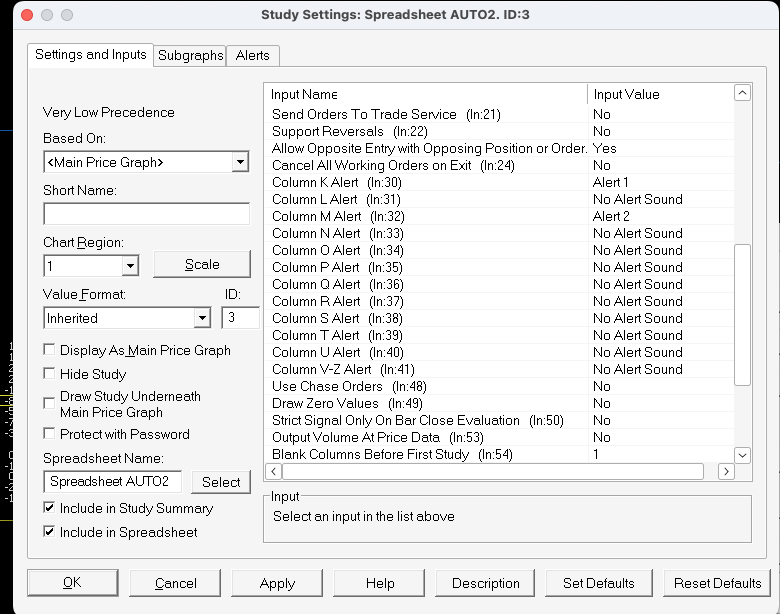Open the Based On dropdown

point(240,162)
